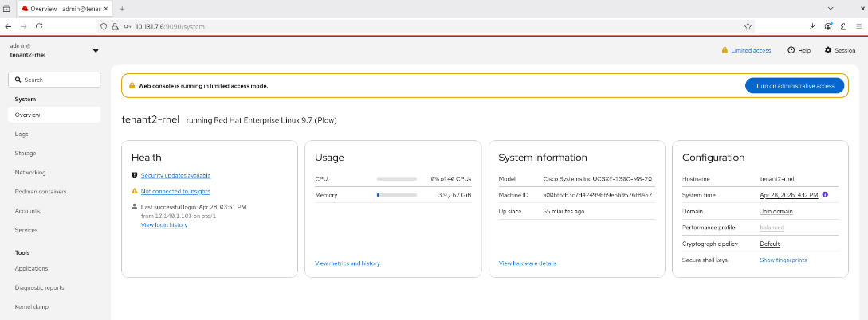Click the Limited access lock indicator
Screen dimensions: 868x320
(746, 50)
